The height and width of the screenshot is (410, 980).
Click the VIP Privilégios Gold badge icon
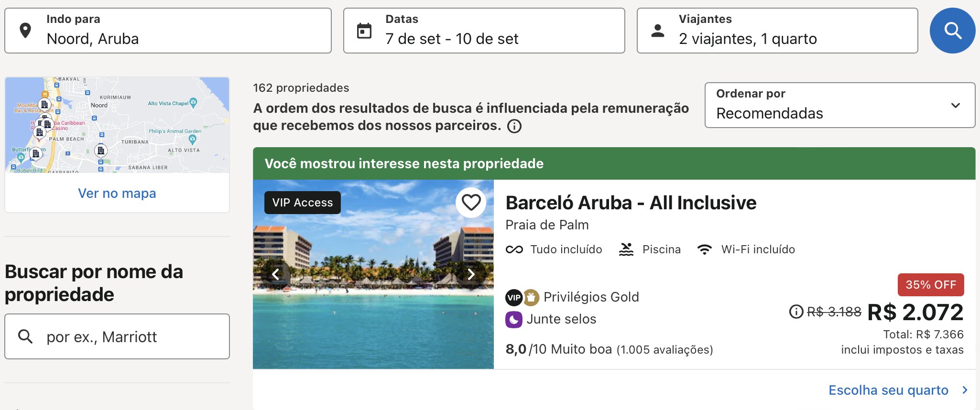point(514,297)
